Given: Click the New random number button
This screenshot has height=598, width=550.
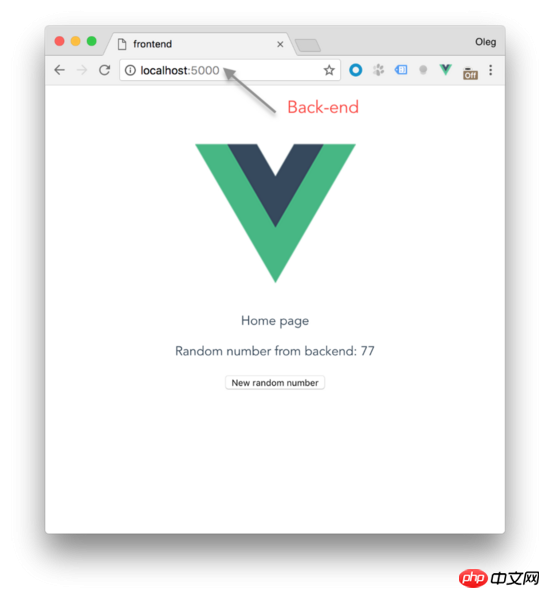Looking at the screenshot, I should (275, 383).
